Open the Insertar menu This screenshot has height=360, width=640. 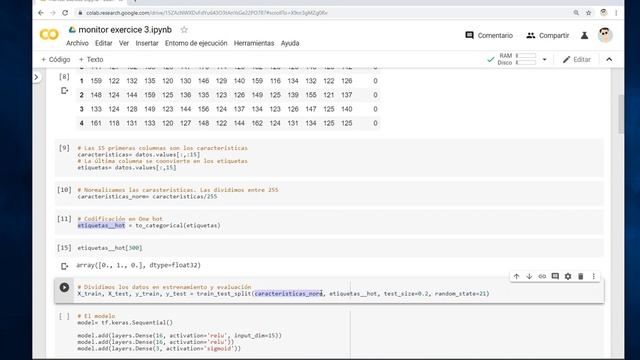coord(147,43)
